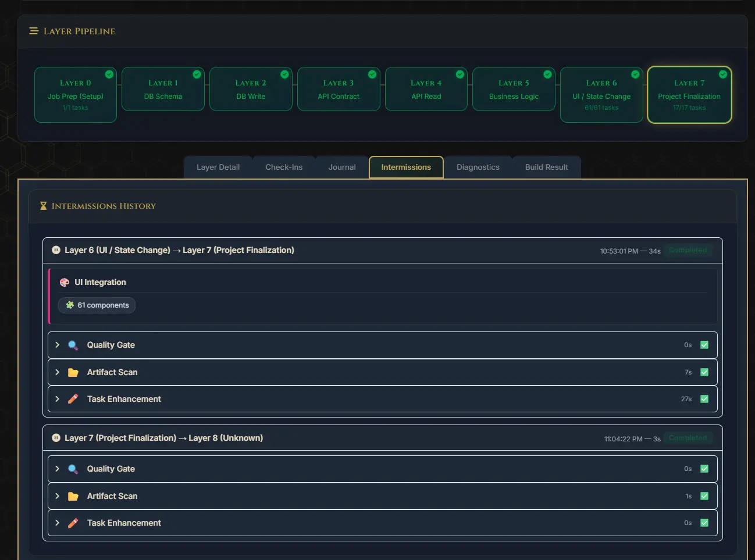The width and height of the screenshot is (755, 560).
Task: Toggle checkbox on the 7s Artifact Scan row
Action: [x=704, y=372]
